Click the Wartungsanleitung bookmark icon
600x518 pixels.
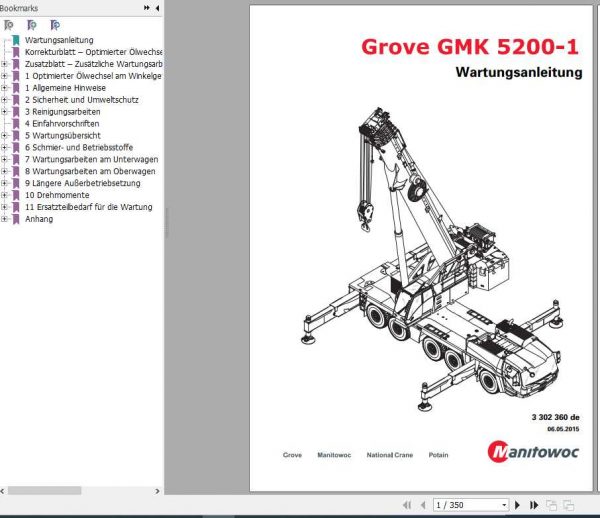point(16,40)
